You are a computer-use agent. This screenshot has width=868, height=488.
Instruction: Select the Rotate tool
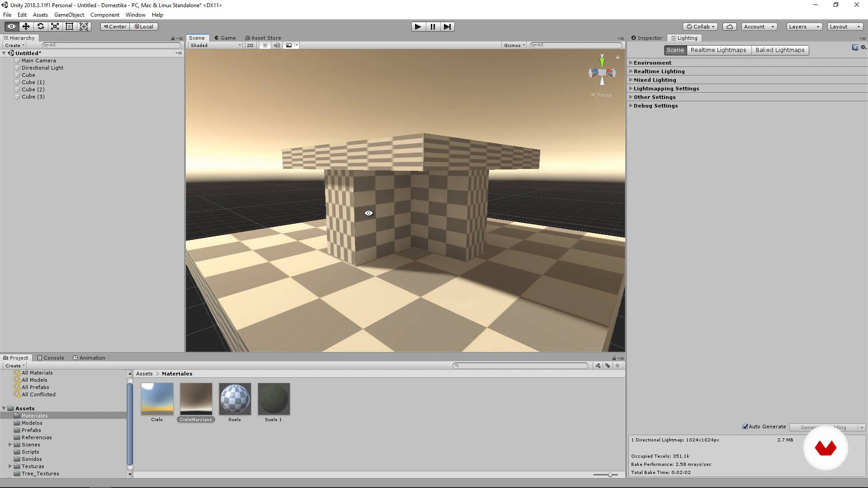tap(40, 27)
